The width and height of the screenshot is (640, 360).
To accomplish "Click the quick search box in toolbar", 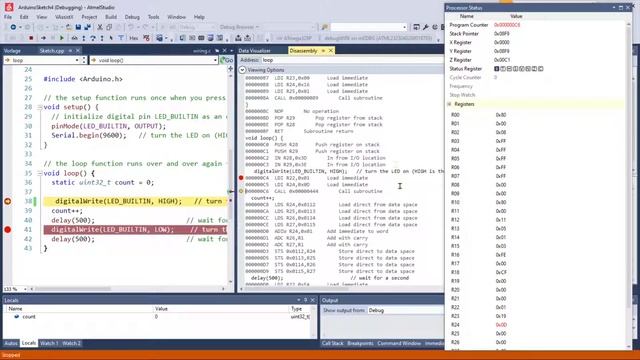I will (369, 27).
